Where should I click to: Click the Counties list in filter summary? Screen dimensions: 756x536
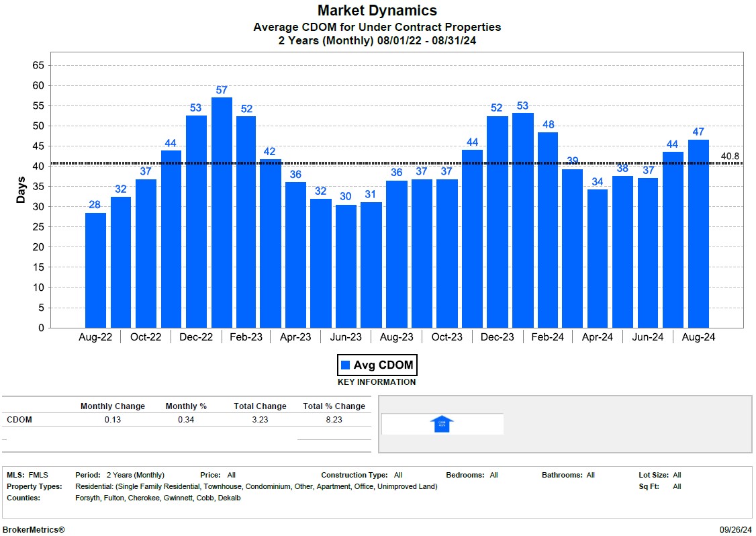[x=158, y=498]
